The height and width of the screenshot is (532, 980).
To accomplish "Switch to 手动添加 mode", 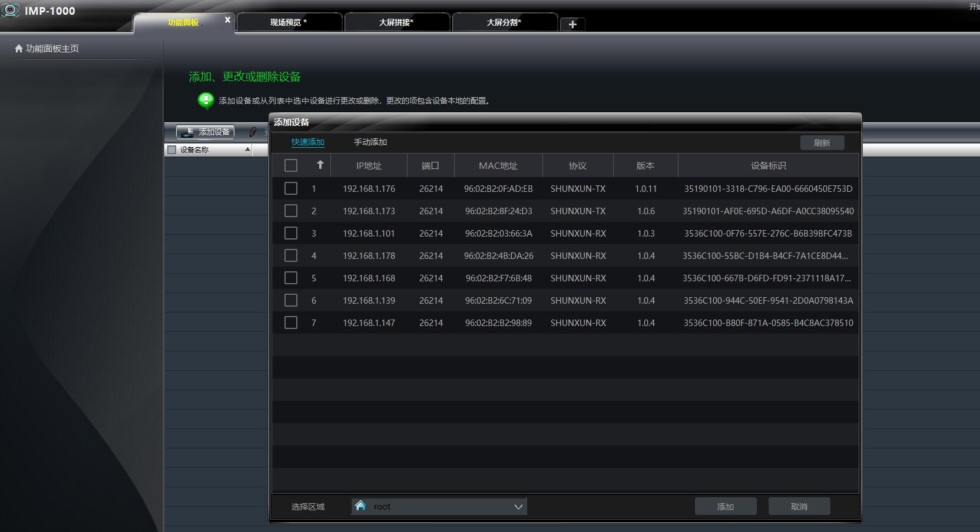I will click(370, 142).
